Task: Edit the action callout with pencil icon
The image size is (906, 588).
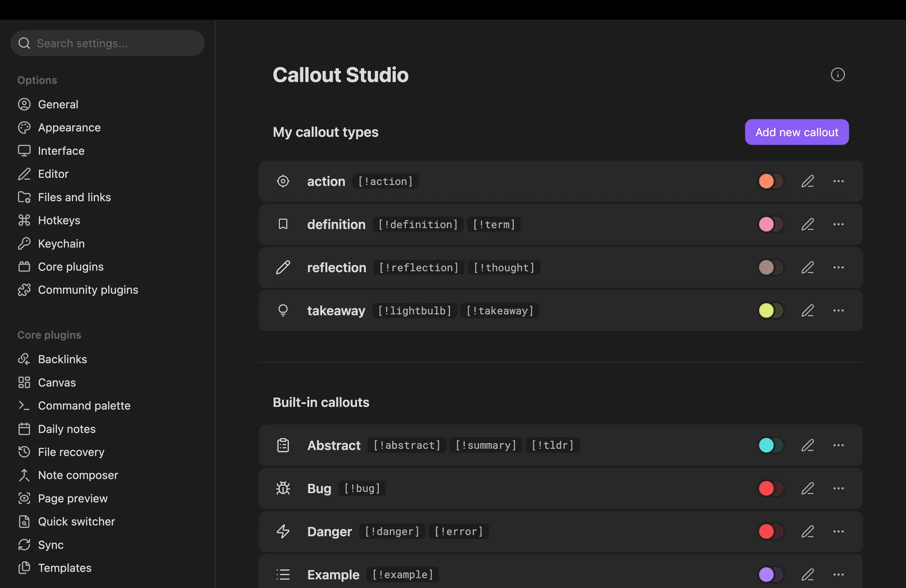Action: 808,181
